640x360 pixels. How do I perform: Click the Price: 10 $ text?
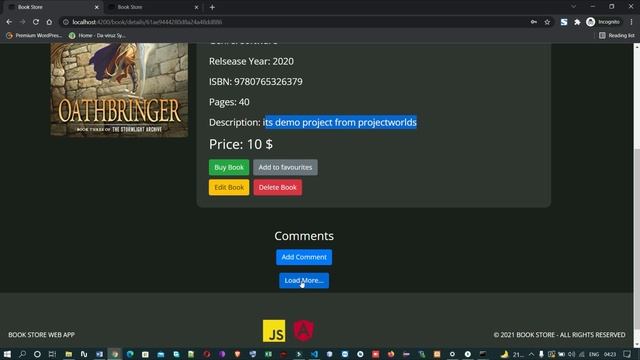[241, 144]
